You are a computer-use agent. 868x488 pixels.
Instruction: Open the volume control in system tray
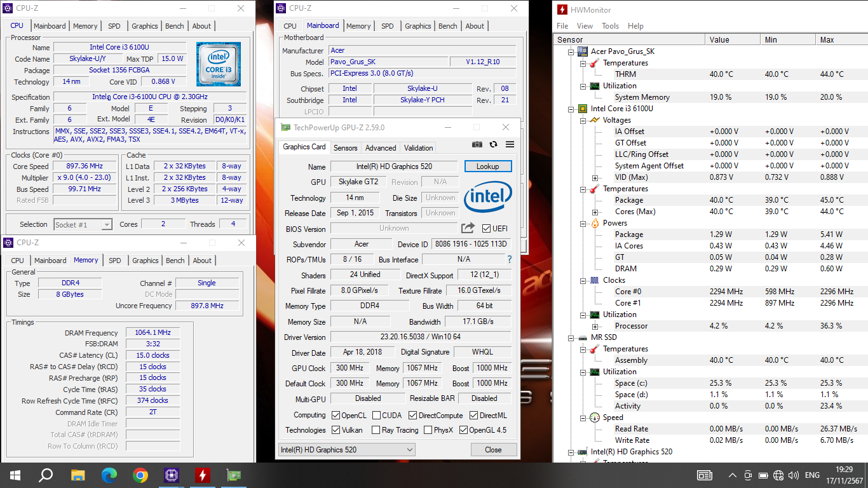[x=794, y=475]
